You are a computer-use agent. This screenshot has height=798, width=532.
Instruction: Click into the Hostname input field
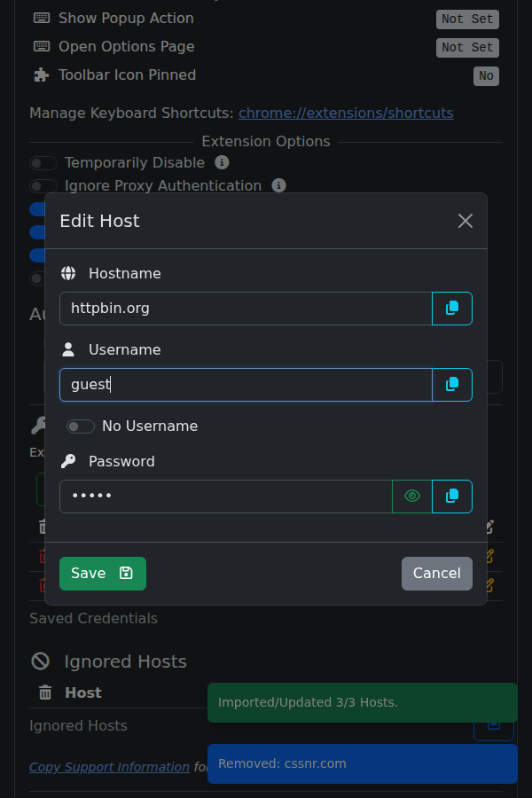tap(246, 309)
